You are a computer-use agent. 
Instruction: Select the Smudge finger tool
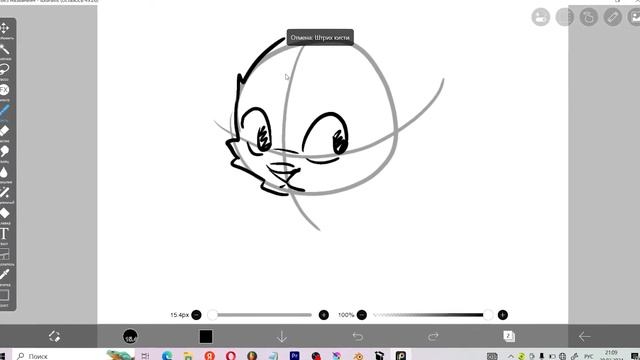click(x=4, y=151)
